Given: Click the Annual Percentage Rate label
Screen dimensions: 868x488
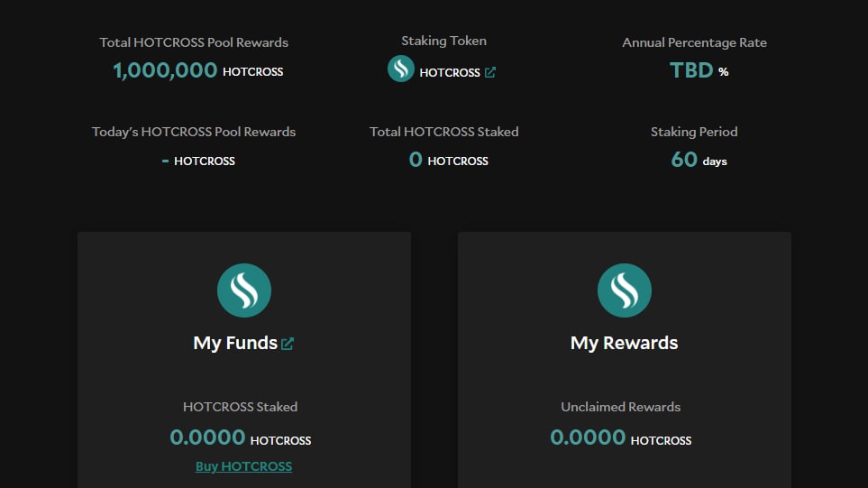Looking at the screenshot, I should 694,42.
